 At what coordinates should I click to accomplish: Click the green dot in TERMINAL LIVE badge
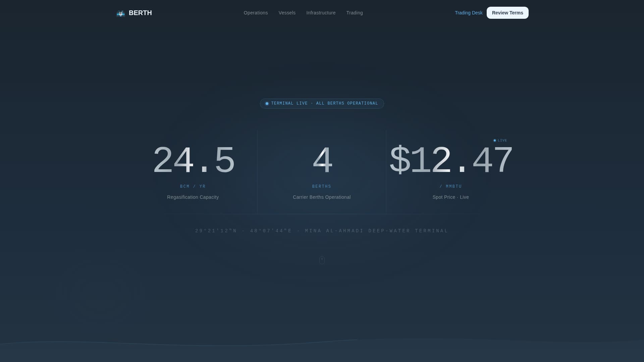pos(267,104)
